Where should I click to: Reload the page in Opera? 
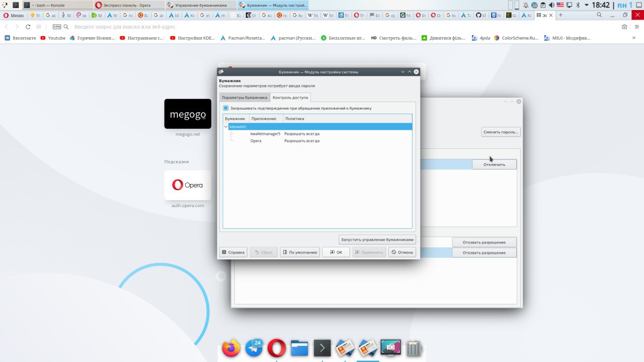[x=28, y=27]
